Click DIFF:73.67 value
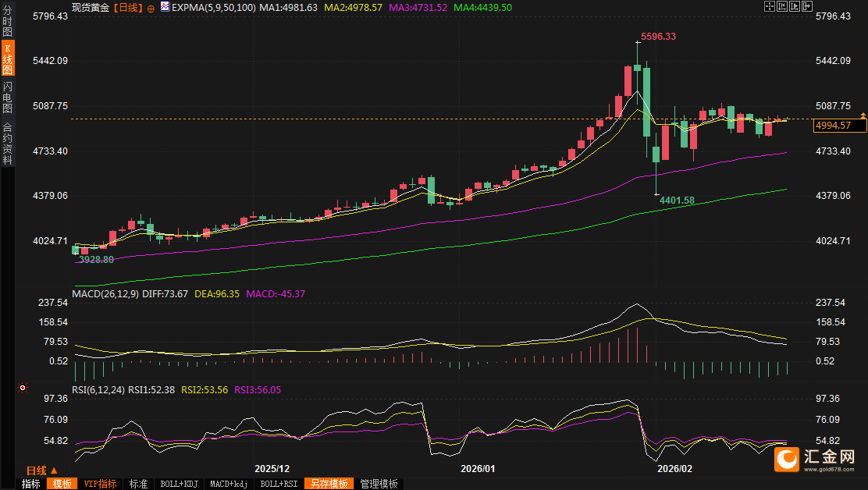Image resolution: width=868 pixels, height=490 pixels. coord(165,293)
